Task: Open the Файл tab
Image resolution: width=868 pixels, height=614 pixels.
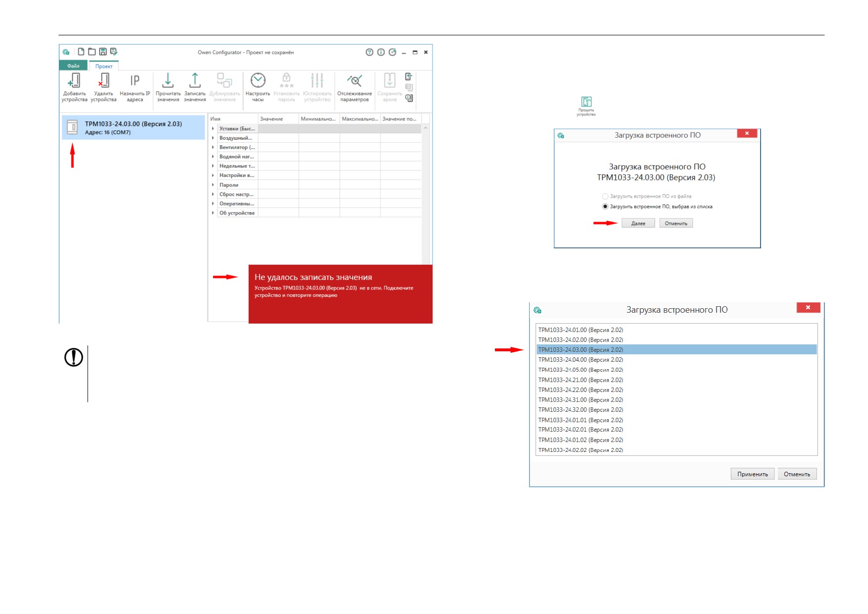Action: (73, 66)
